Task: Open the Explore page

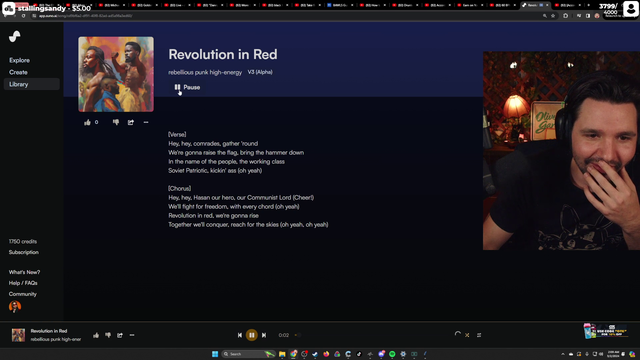Action: point(20,60)
